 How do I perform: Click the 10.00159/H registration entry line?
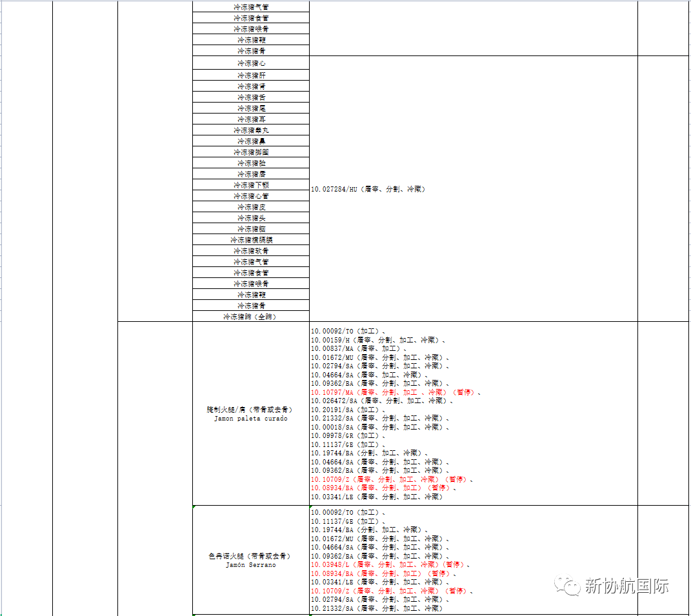click(377, 340)
